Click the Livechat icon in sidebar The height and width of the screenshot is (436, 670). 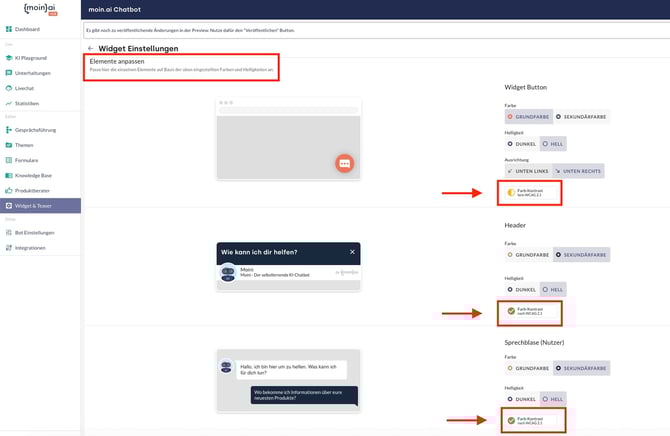pyautogui.click(x=8, y=88)
